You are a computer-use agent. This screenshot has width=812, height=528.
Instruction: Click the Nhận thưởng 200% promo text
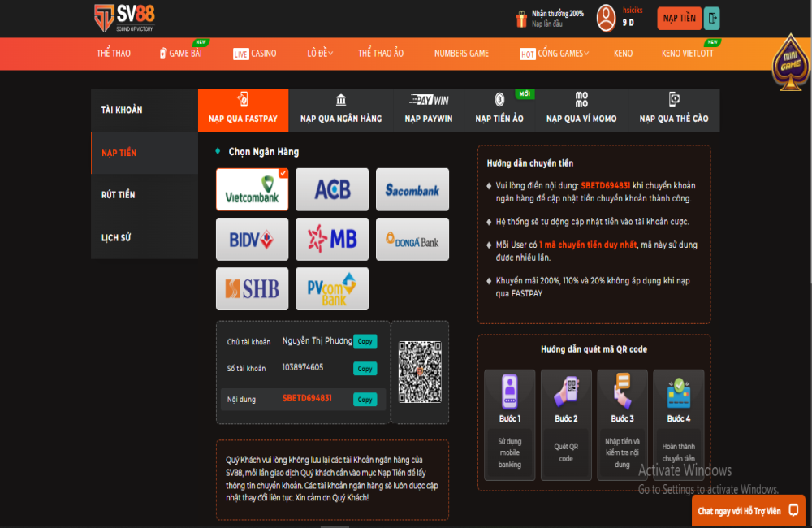[558, 14]
